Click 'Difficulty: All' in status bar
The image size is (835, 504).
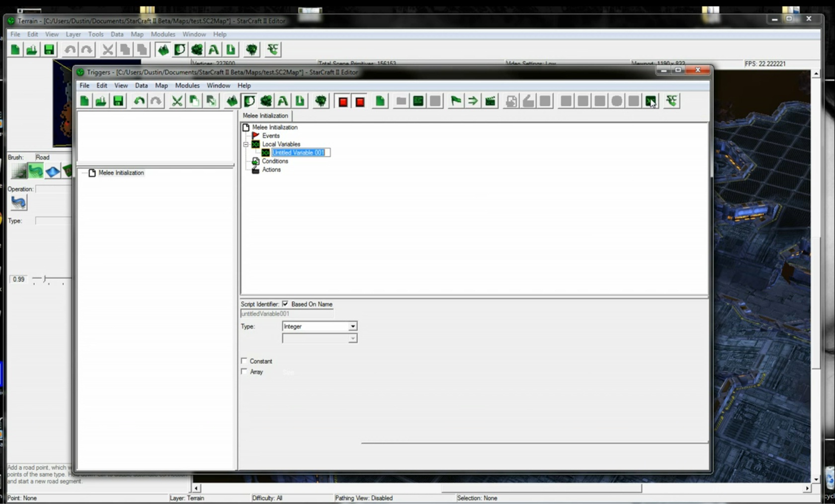[x=267, y=498]
